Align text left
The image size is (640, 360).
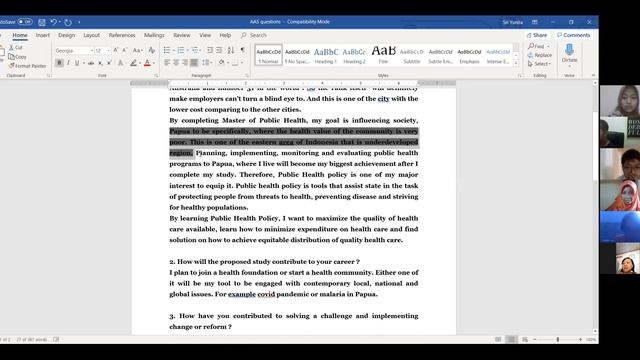point(167,63)
